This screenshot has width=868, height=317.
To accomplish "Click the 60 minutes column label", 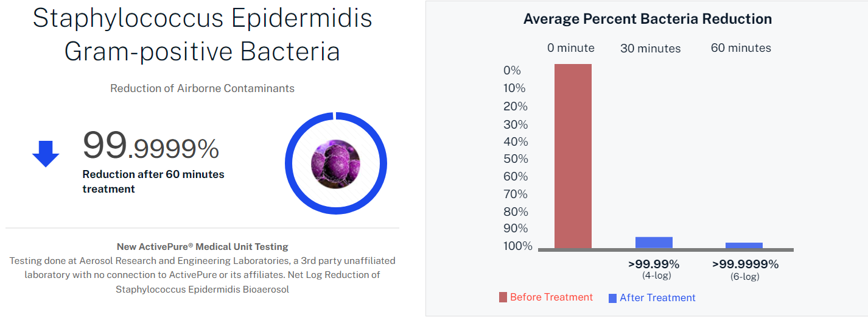I will (741, 48).
